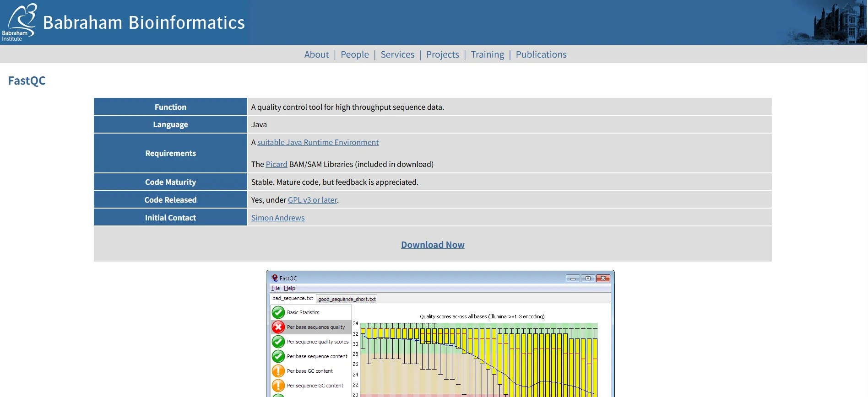Click the green check icon beside Basic Statistics
This screenshot has width=868, height=397.
(x=278, y=312)
